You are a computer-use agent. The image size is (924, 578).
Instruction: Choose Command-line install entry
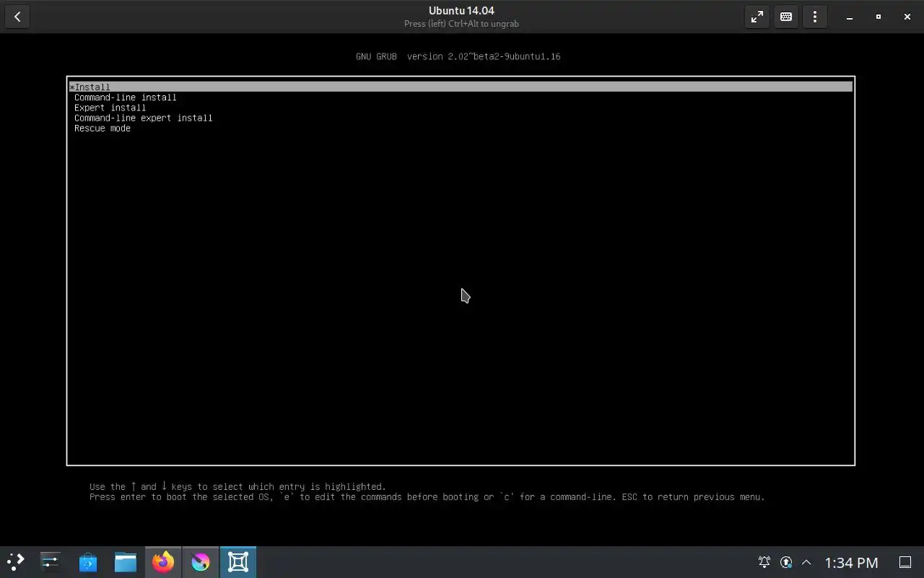125,98
